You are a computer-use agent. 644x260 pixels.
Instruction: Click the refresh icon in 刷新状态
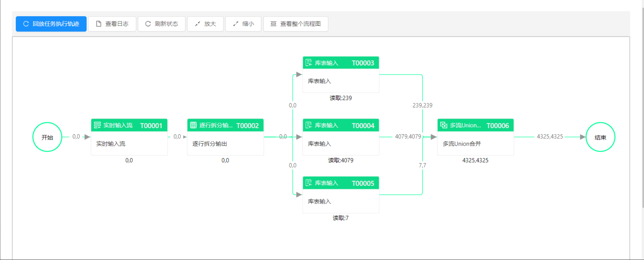[148, 24]
